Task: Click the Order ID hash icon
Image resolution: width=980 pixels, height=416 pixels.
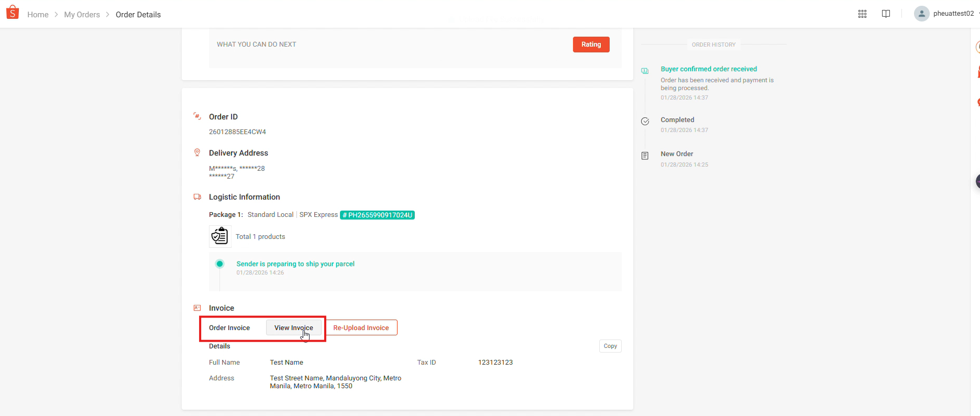Action: click(197, 116)
